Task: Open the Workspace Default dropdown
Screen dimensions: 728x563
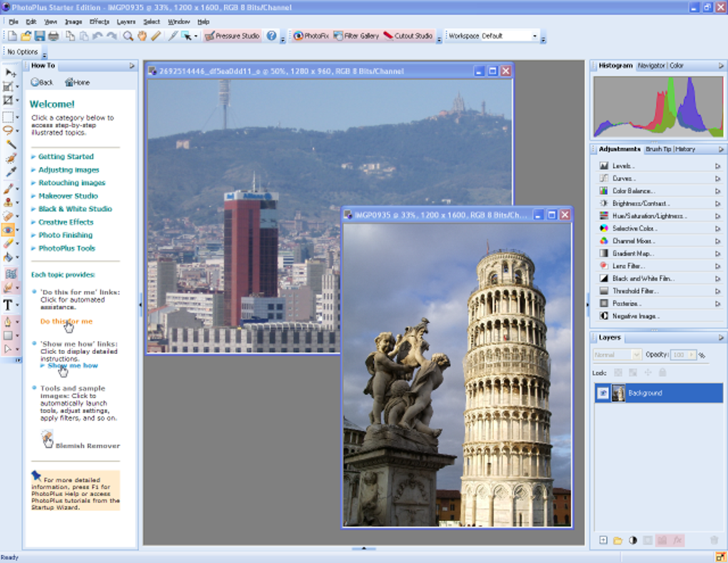Action: [x=534, y=36]
